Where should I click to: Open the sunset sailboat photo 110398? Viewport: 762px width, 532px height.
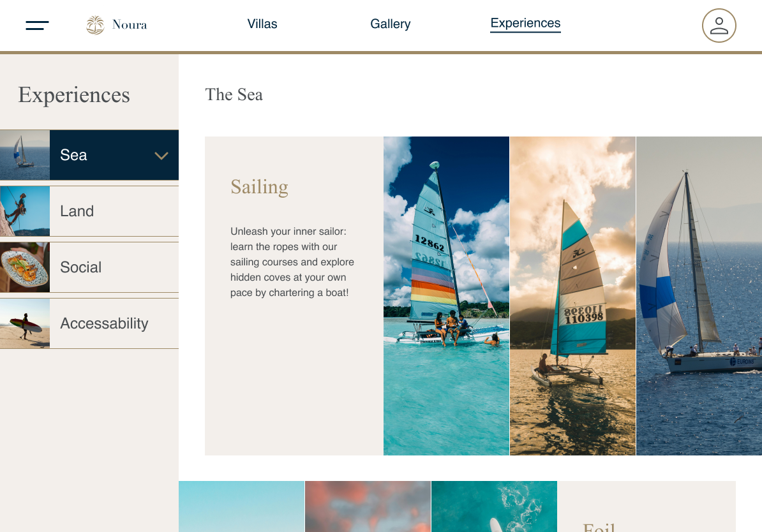572,296
